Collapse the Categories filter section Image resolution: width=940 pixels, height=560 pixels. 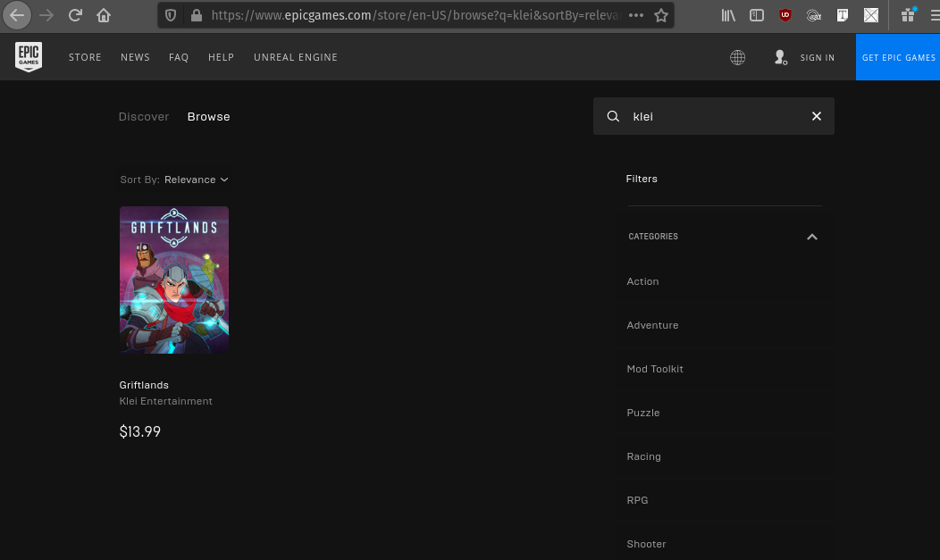coord(811,237)
